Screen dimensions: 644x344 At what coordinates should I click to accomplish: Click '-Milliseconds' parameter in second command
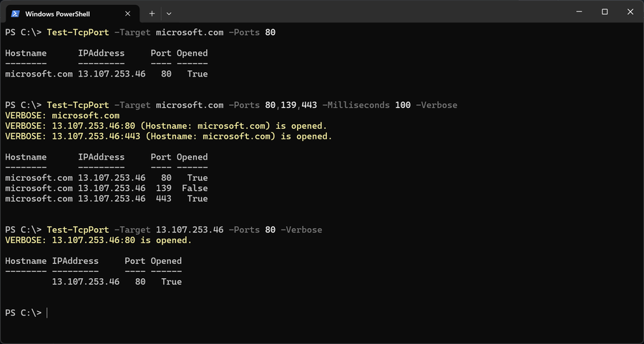pyautogui.click(x=356, y=105)
